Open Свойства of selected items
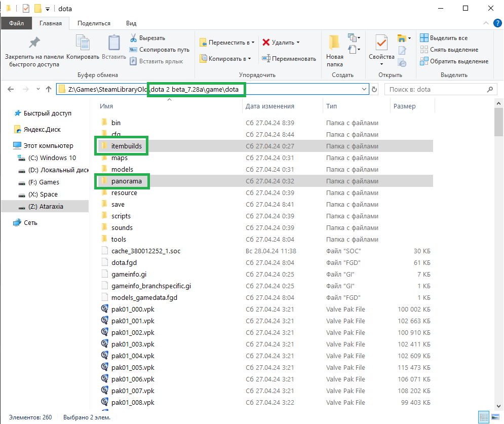The width and height of the screenshot is (504, 424). [x=381, y=47]
